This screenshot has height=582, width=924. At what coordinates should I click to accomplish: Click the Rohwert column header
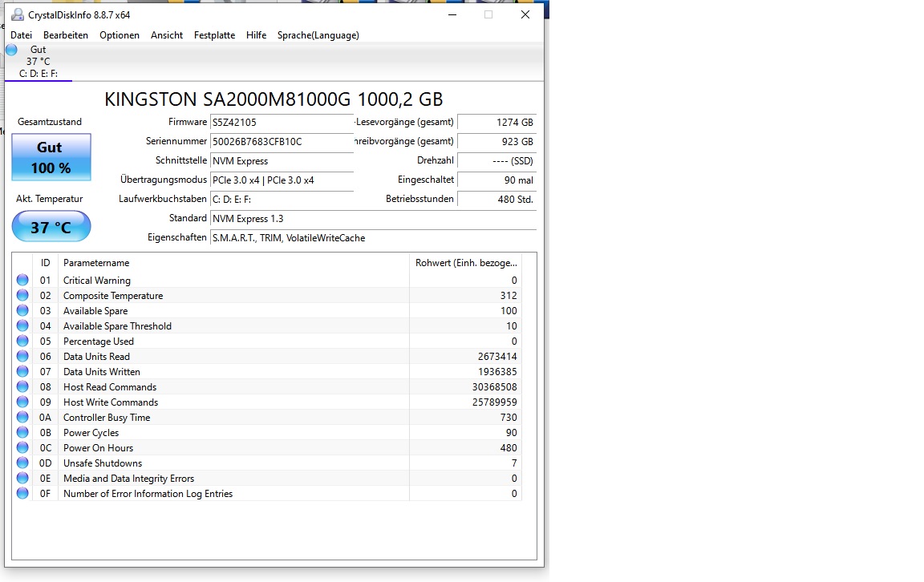[x=465, y=263]
